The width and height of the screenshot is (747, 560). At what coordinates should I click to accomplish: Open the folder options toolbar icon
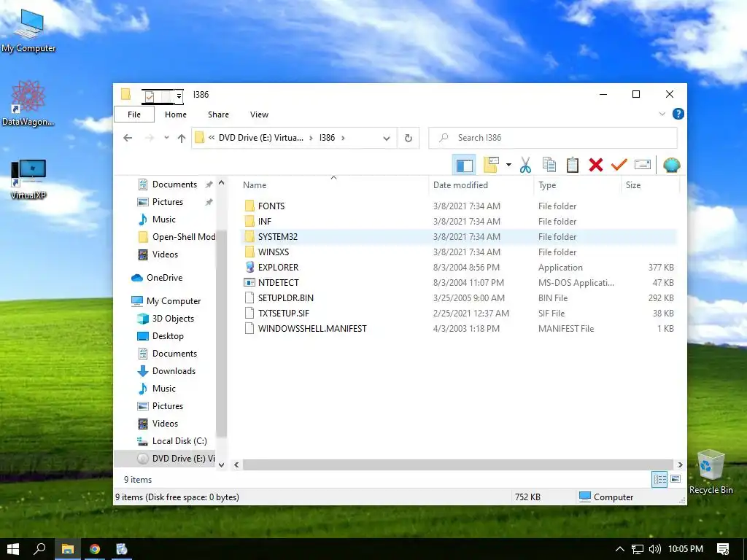coord(491,166)
